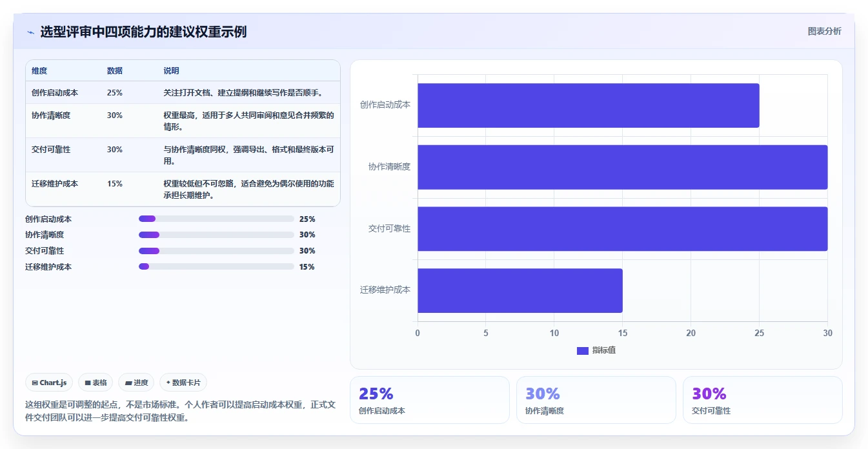Click the x-axis tick label 30

[828, 333]
